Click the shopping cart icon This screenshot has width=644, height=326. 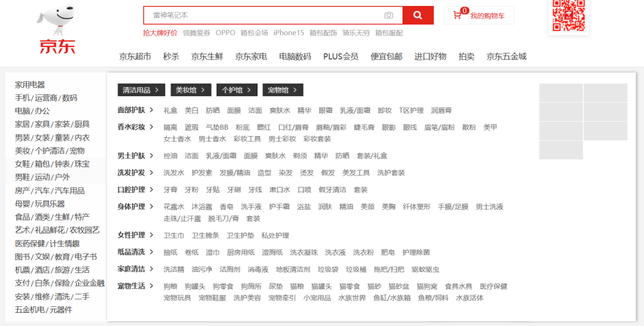pyautogui.click(x=457, y=15)
